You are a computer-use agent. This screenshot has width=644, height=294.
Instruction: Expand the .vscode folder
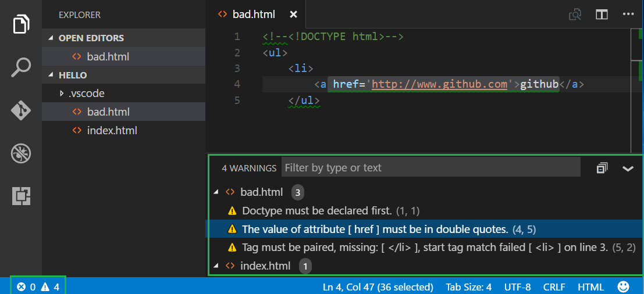pyautogui.click(x=62, y=94)
